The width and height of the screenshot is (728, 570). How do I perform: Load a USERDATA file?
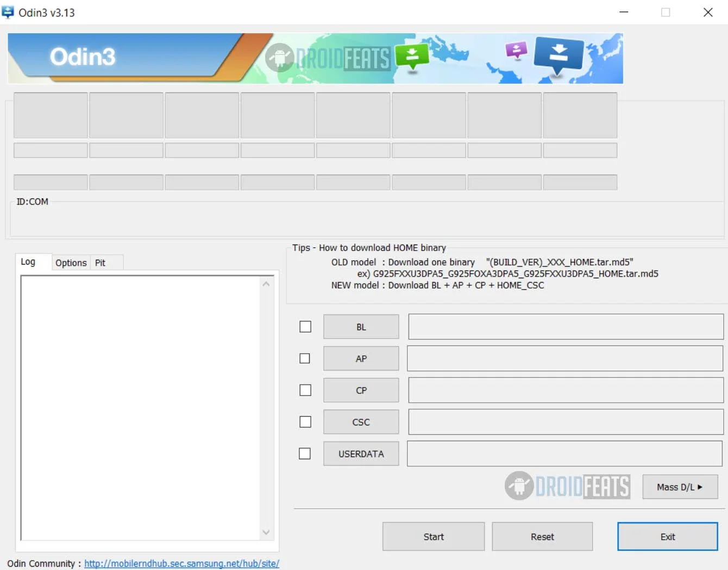coord(361,454)
